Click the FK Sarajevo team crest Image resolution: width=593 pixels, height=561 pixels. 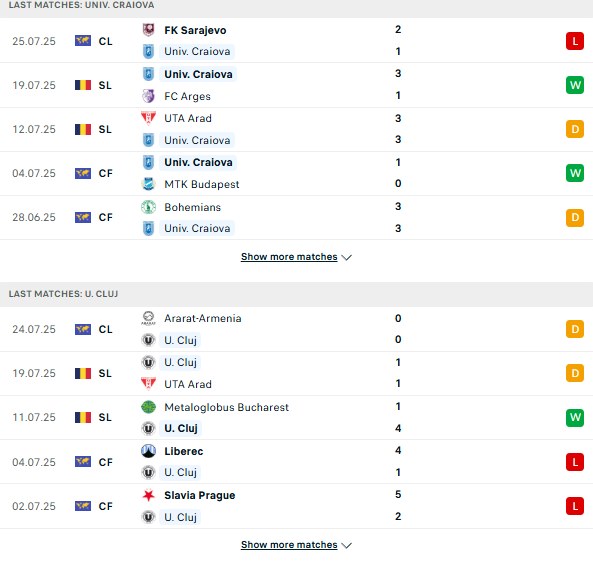pos(148,30)
